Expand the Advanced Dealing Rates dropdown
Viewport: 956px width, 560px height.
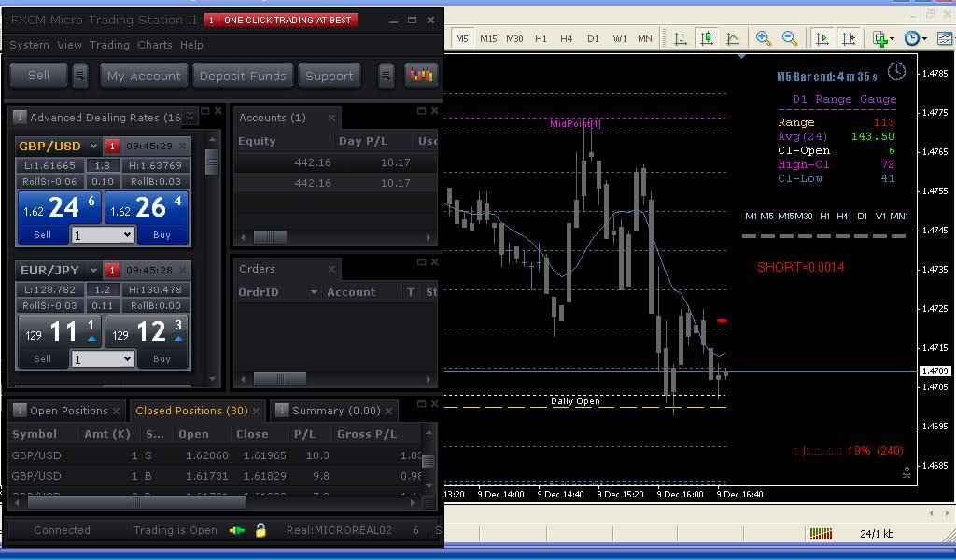pyautogui.click(x=190, y=117)
